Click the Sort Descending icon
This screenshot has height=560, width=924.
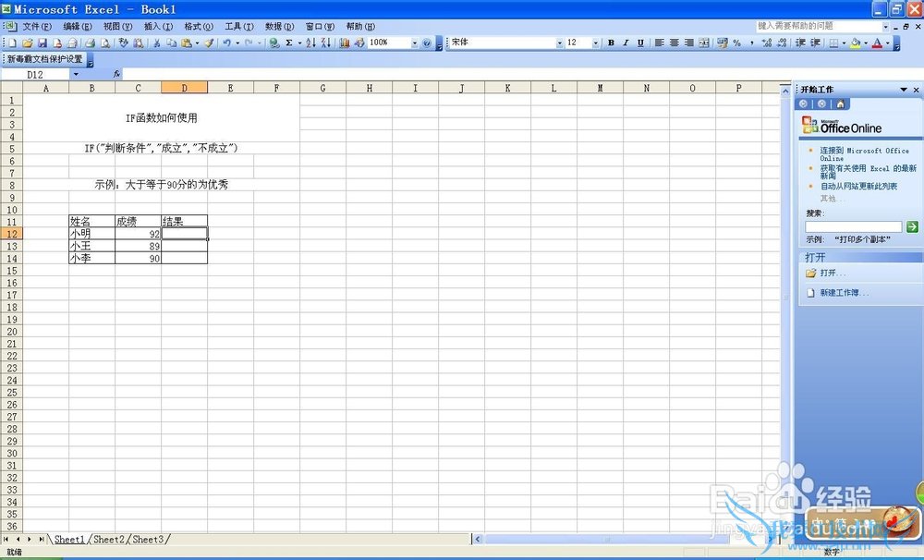325,43
